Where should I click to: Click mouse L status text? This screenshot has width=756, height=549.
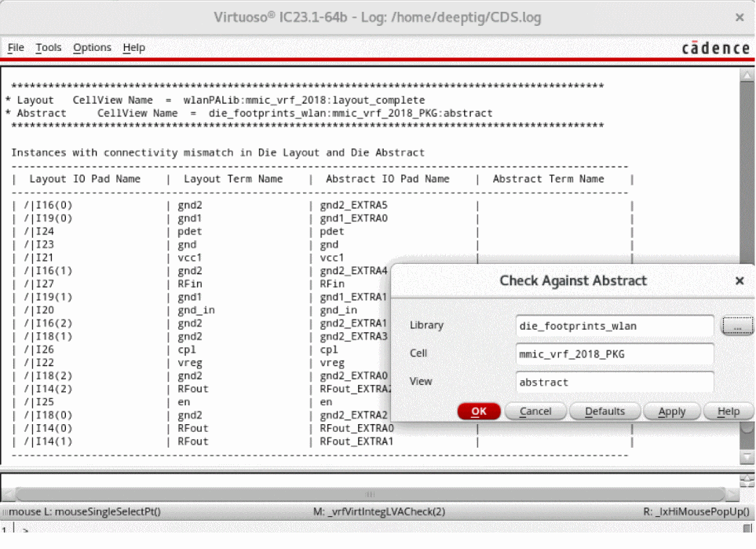point(85,511)
